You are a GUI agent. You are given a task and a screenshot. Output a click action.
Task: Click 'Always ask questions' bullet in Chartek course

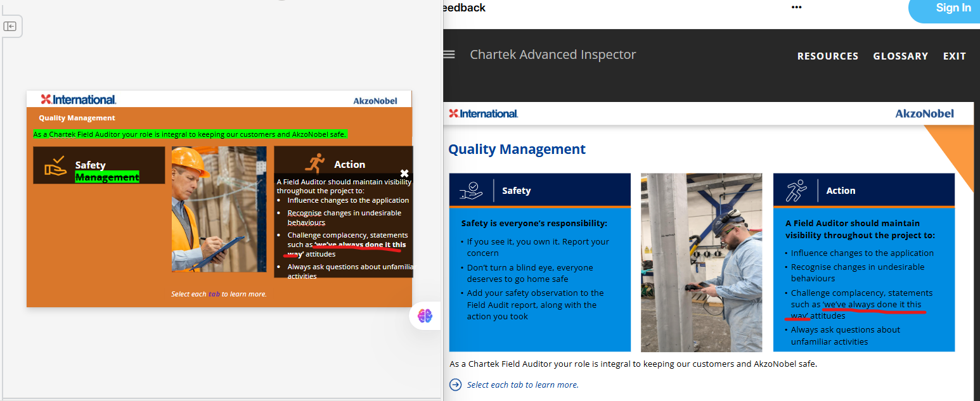[846, 336]
